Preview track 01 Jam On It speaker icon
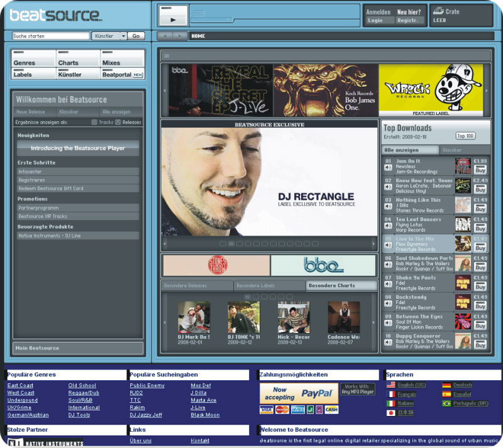The width and height of the screenshot is (503, 448). pyautogui.click(x=388, y=168)
